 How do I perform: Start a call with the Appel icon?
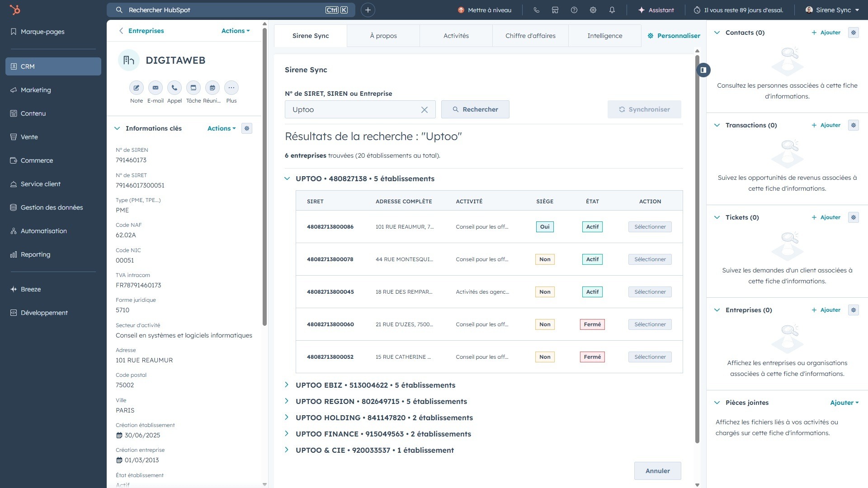tap(175, 88)
